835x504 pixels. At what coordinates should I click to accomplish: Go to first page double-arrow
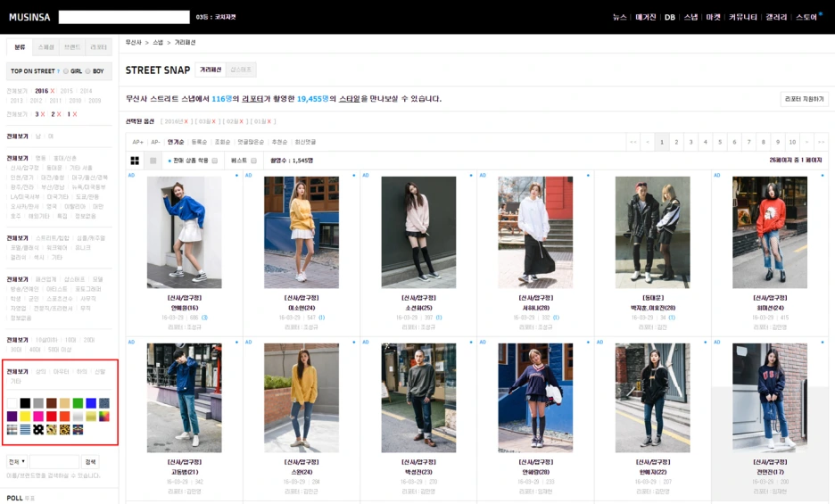[x=632, y=142]
